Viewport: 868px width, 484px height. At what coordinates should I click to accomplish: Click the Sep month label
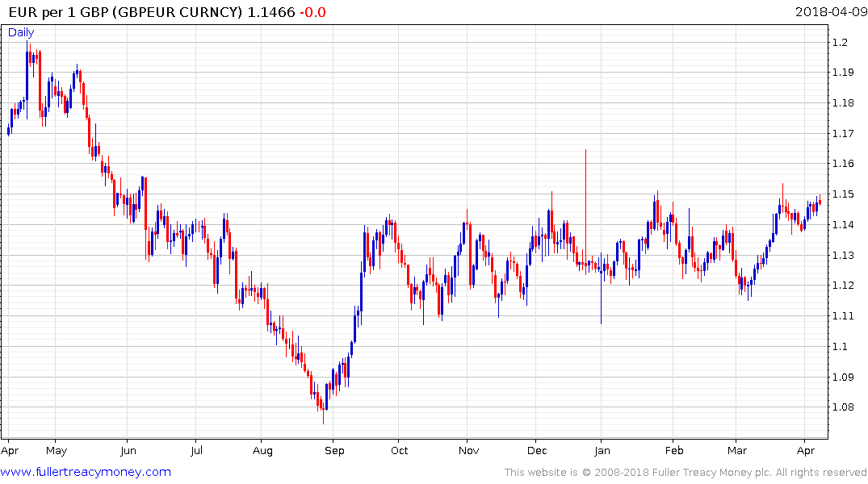pyautogui.click(x=334, y=451)
